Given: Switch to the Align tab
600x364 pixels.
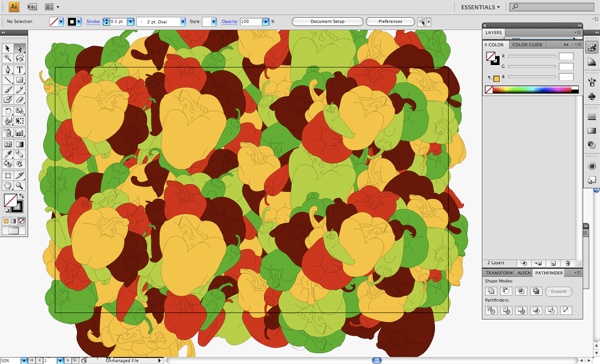Looking at the screenshot, I should pos(524,273).
